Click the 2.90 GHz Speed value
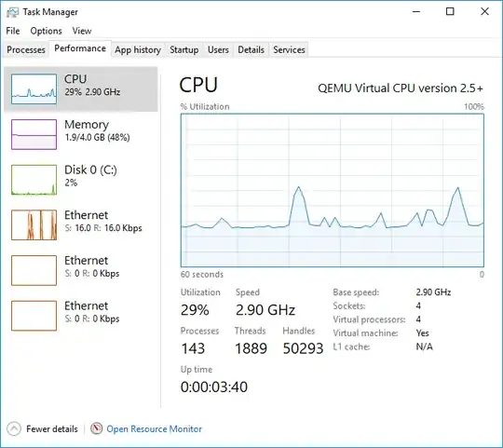 point(265,310)
